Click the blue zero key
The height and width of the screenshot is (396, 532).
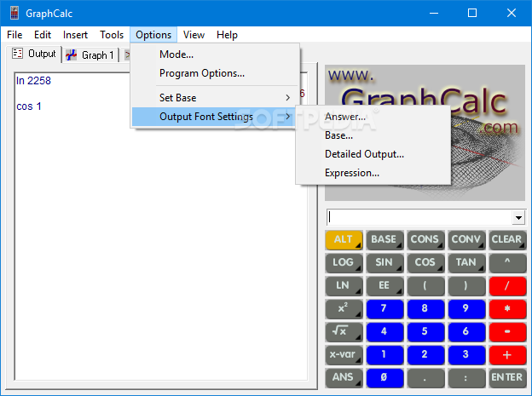pyautogui.click(x=385, y=378)
